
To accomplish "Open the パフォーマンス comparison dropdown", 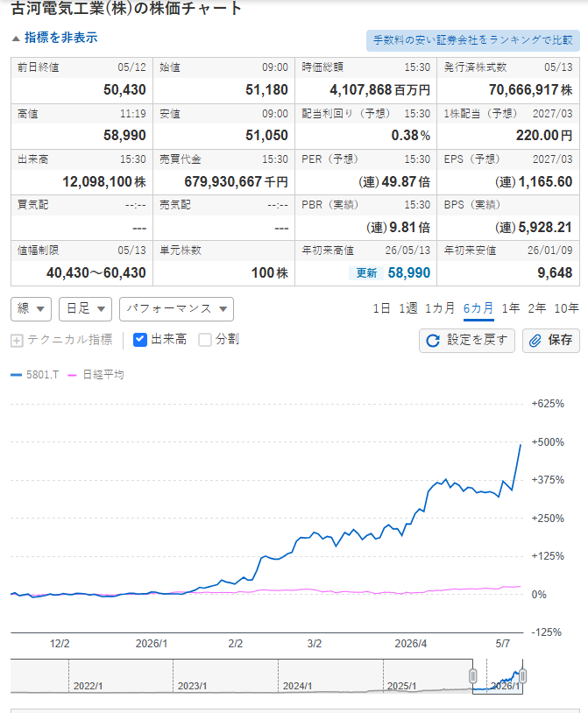I will (x=176, y=309).
